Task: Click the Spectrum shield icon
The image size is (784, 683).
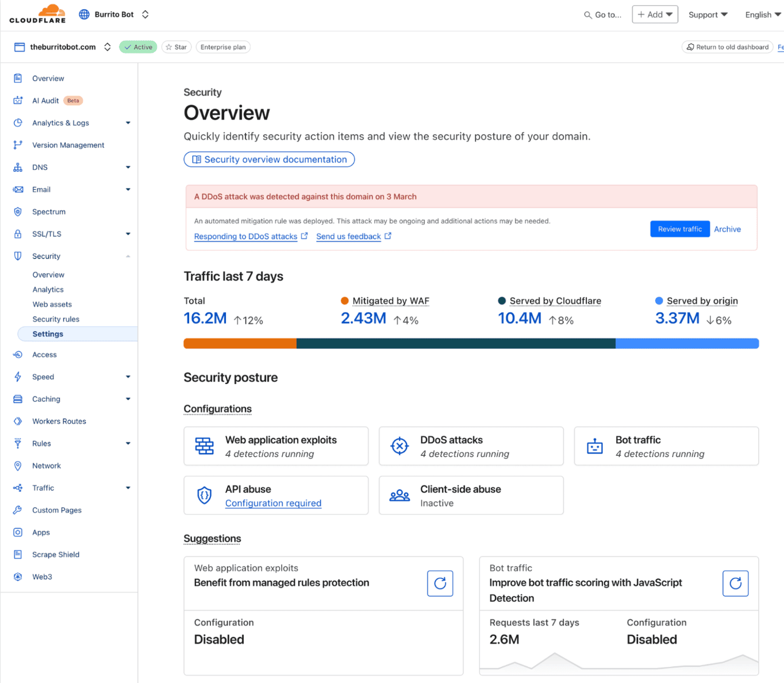Action: [18, 212]
